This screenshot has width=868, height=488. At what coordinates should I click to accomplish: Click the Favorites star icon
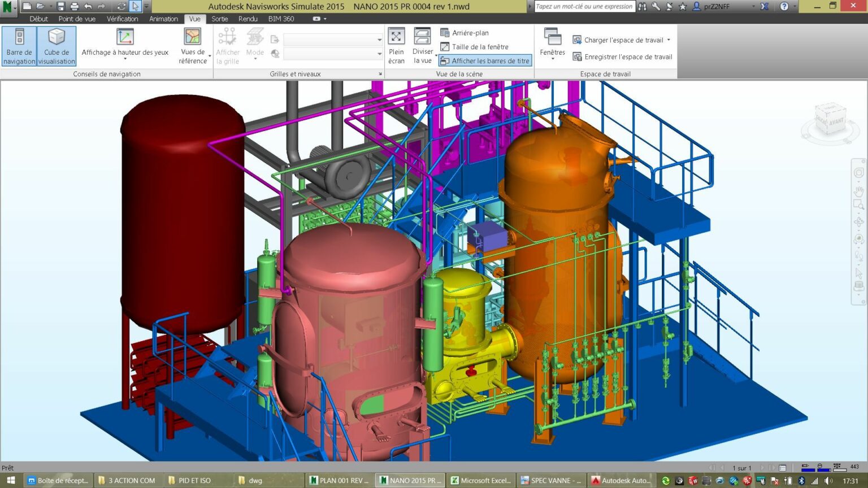[683, 6]
